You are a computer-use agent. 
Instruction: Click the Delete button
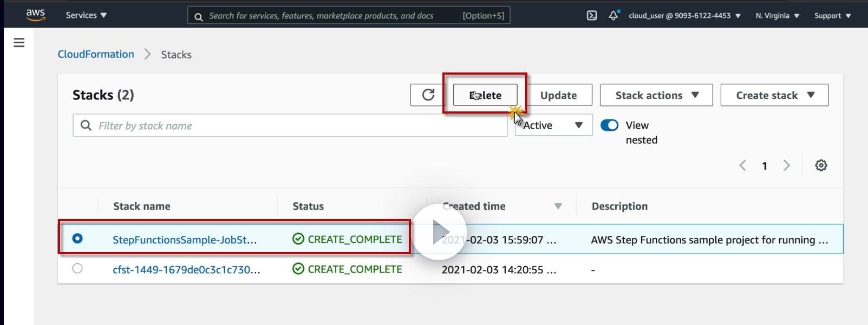485,95
